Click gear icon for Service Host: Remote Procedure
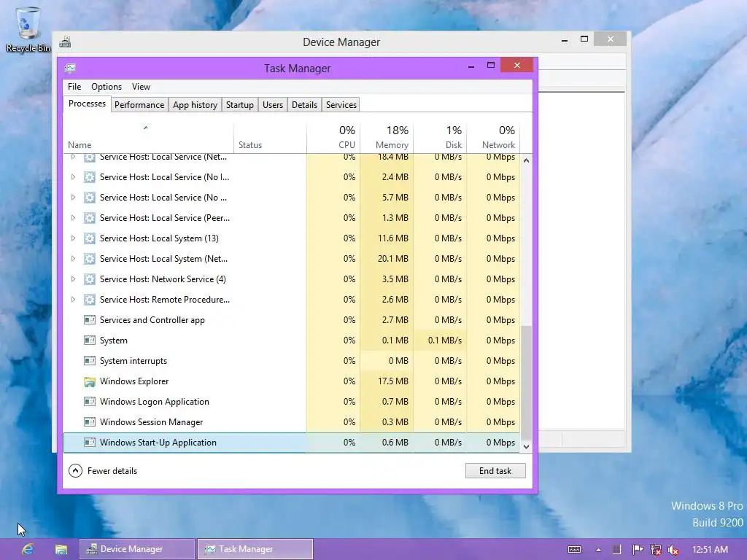 (89, 300)
